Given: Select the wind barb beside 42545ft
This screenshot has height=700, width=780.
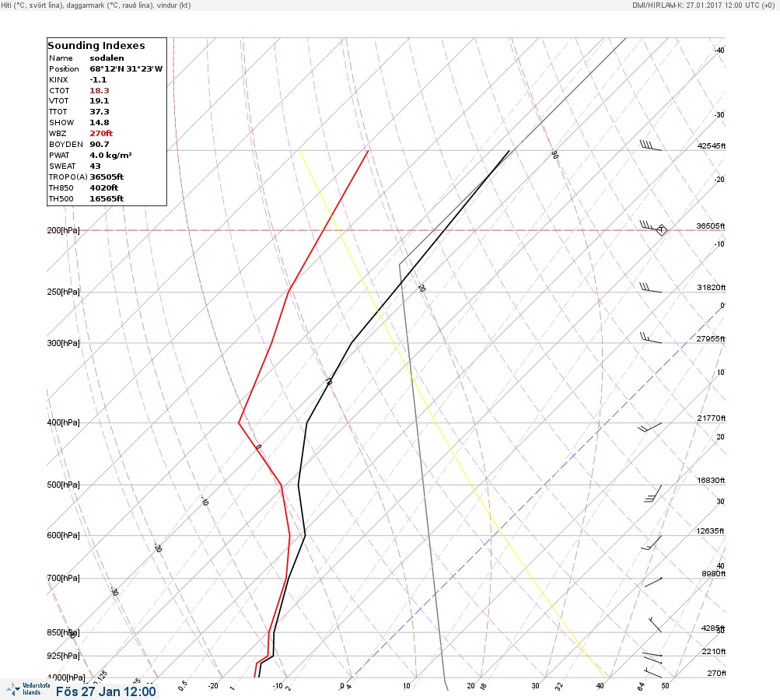Looking at the screenshot, I should (651, 145).
